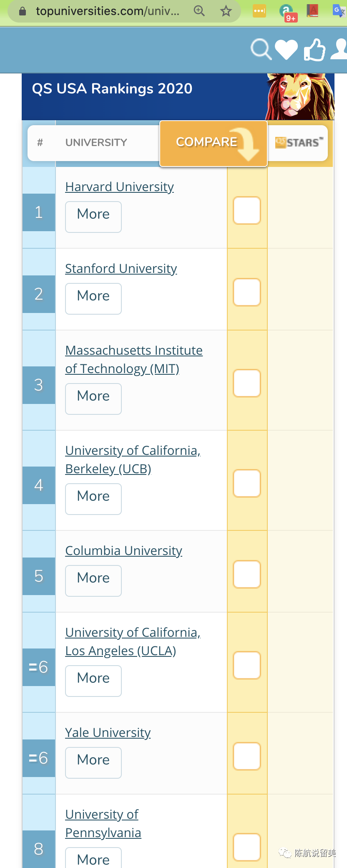This screenshot has width=347, height=868.
Task: Open the University of California, Berkeley link
Action: 133,459
